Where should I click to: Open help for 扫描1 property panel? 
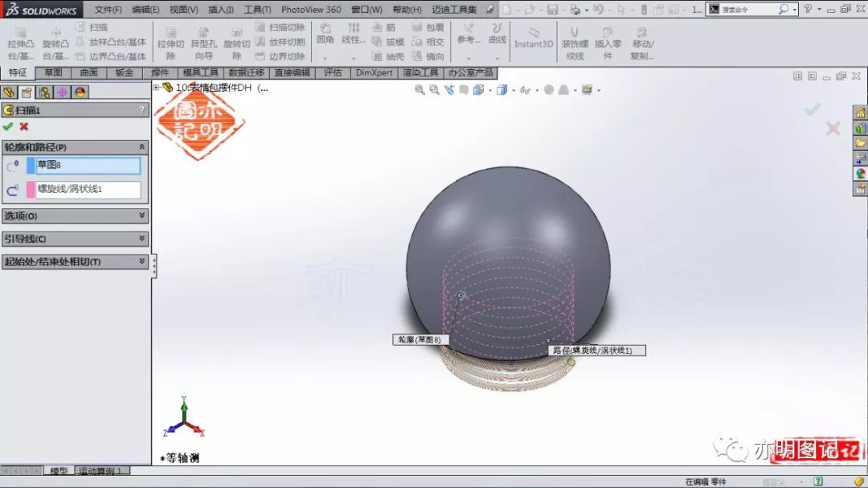pyautogui.click(x=141, y=109)
